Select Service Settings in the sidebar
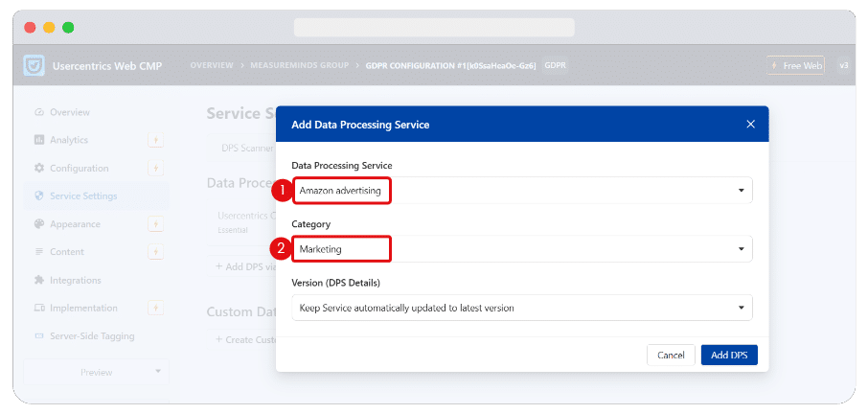 [83, 195]
